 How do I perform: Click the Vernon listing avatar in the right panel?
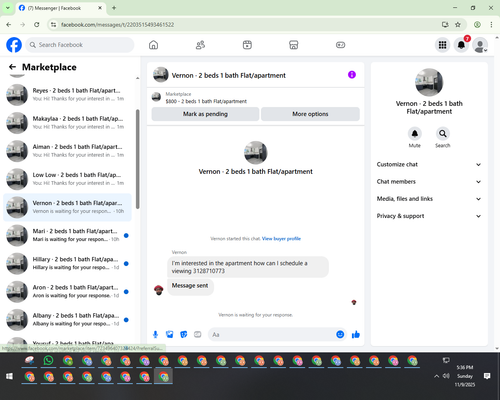tap(429, 82)
